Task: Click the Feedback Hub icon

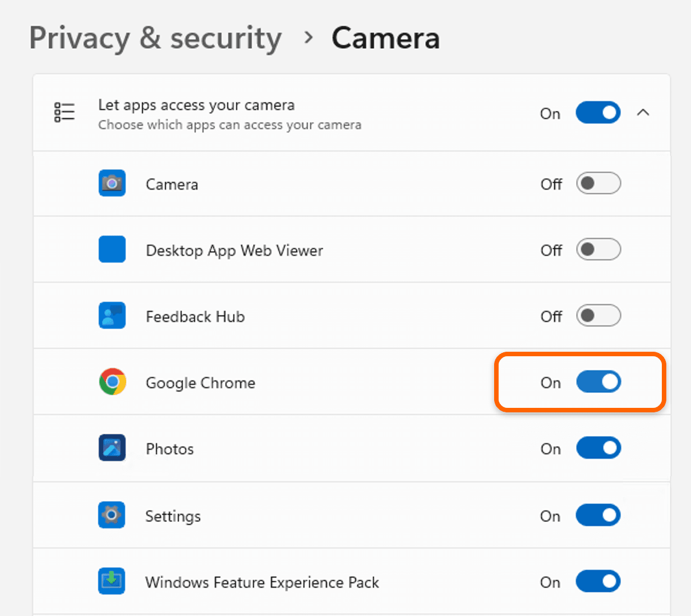Action: [112, 316]
